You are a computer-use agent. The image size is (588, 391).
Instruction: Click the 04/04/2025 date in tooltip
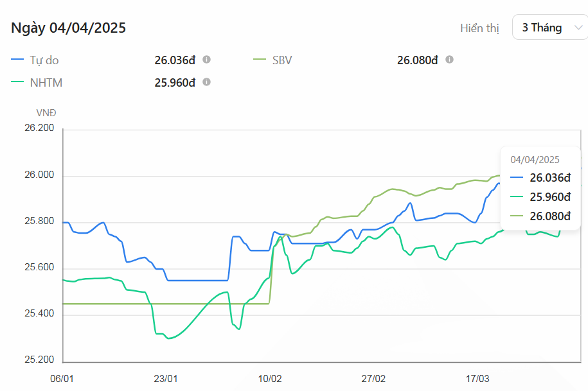click(x=535, y=159)
